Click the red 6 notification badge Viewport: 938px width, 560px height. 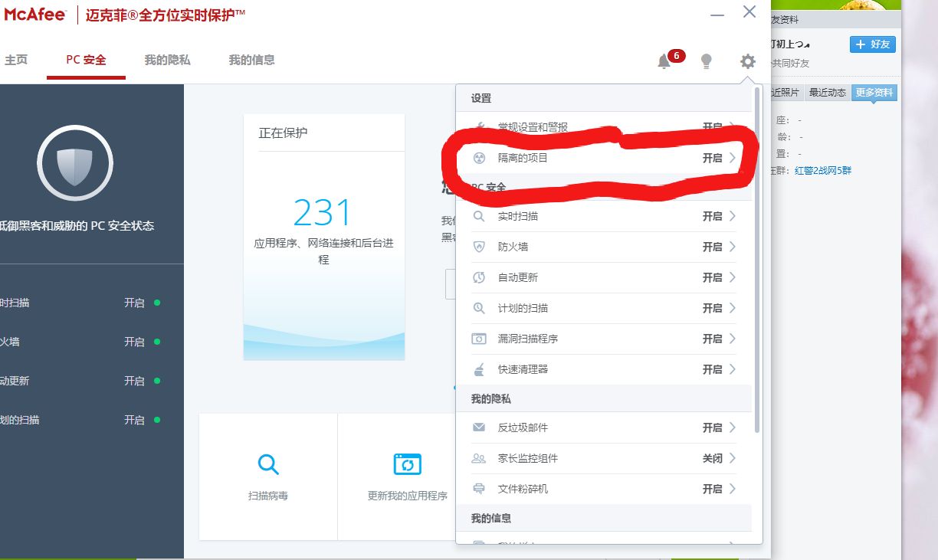tap(677, 56)
